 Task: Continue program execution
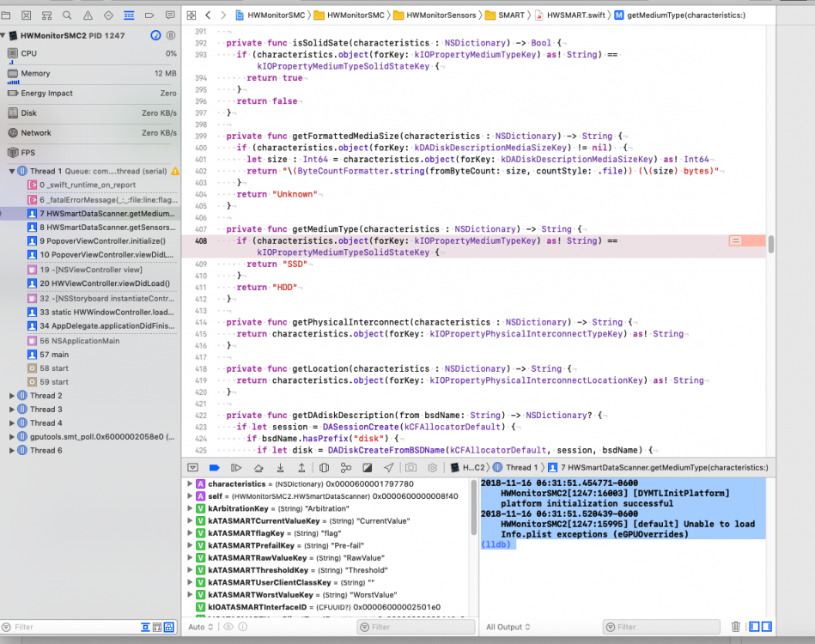tap(236, 467)
